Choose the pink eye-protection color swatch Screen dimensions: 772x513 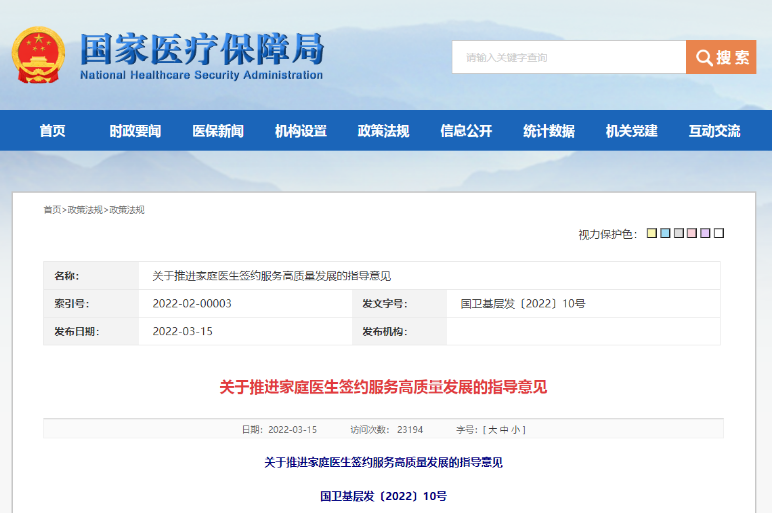click(692, 234)
